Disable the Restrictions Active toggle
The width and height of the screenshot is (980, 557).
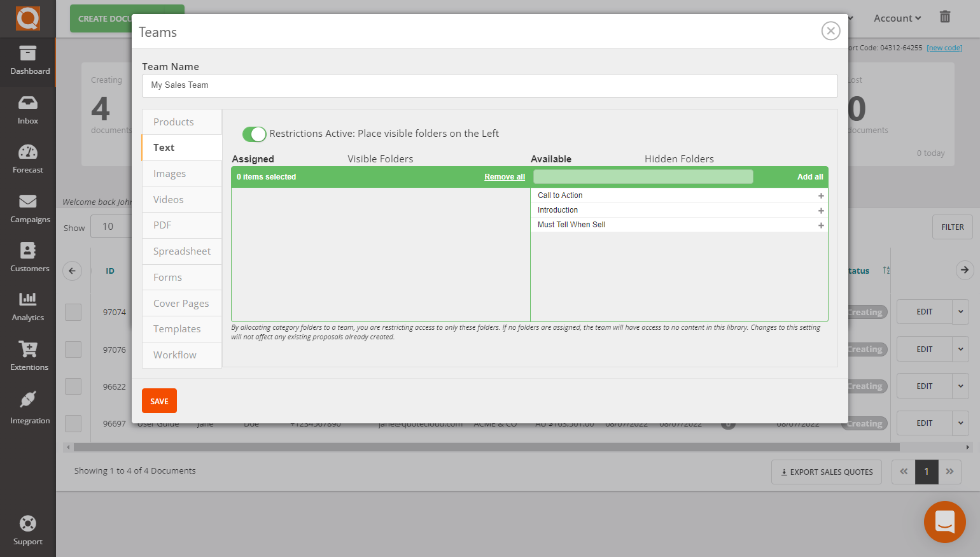pos(254,134)
